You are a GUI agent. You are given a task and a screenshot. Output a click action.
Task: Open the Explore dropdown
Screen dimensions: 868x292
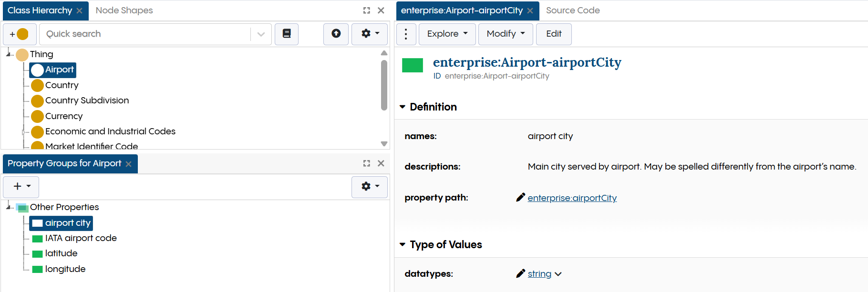(x=447, y=34)
